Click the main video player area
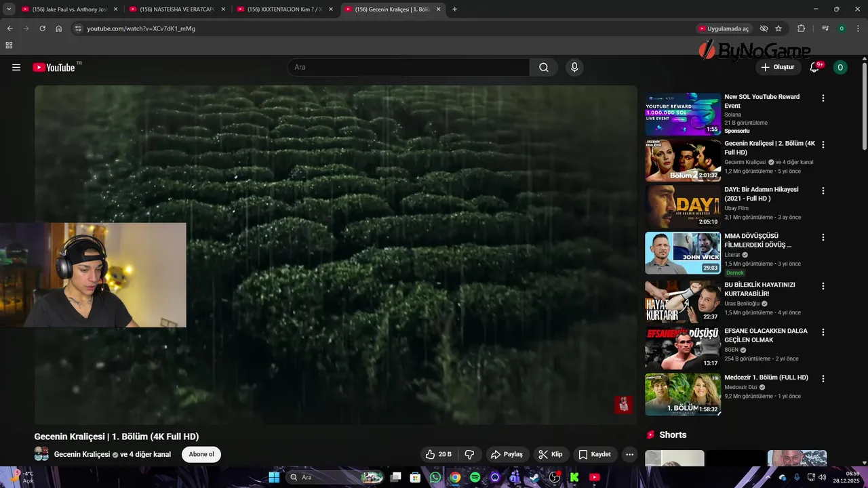868x488 pixels. click(x=336, y=255)
